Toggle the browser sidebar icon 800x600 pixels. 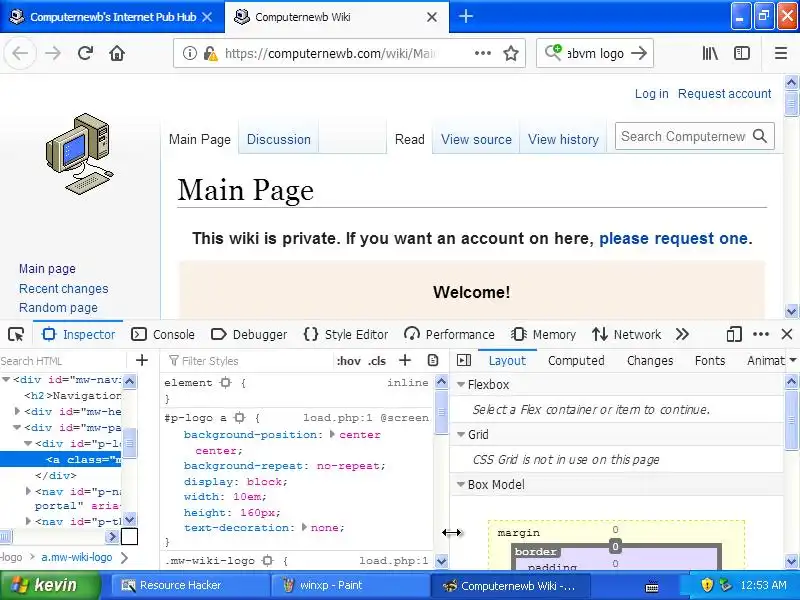[741, 53]
